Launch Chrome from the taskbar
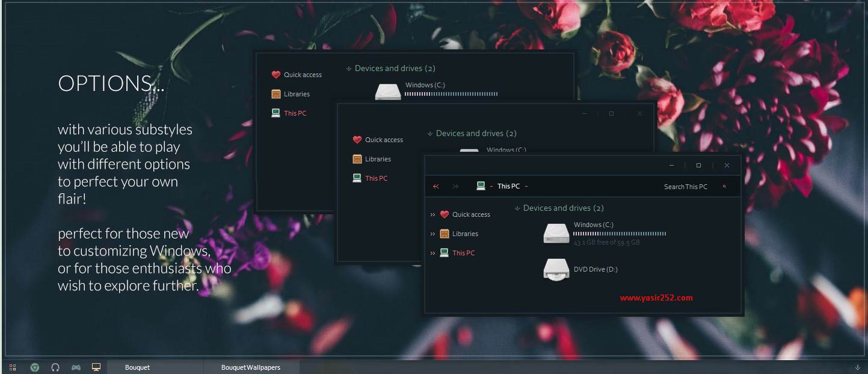This screenshot has width=868, height=374. [x=35, y=367]
